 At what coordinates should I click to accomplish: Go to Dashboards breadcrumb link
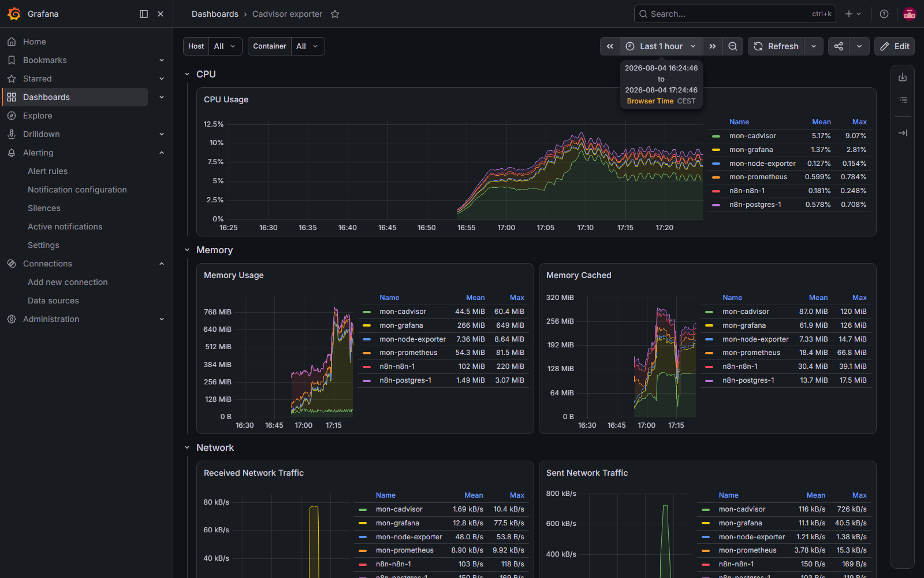pos(215,14)
